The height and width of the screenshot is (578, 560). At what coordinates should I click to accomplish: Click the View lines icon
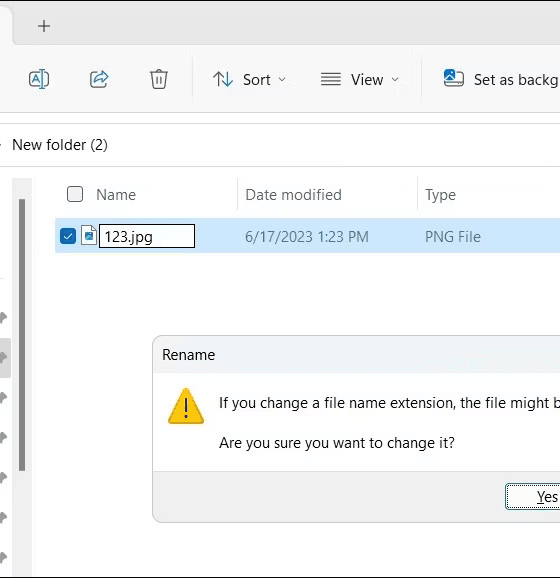coord(331,79)
